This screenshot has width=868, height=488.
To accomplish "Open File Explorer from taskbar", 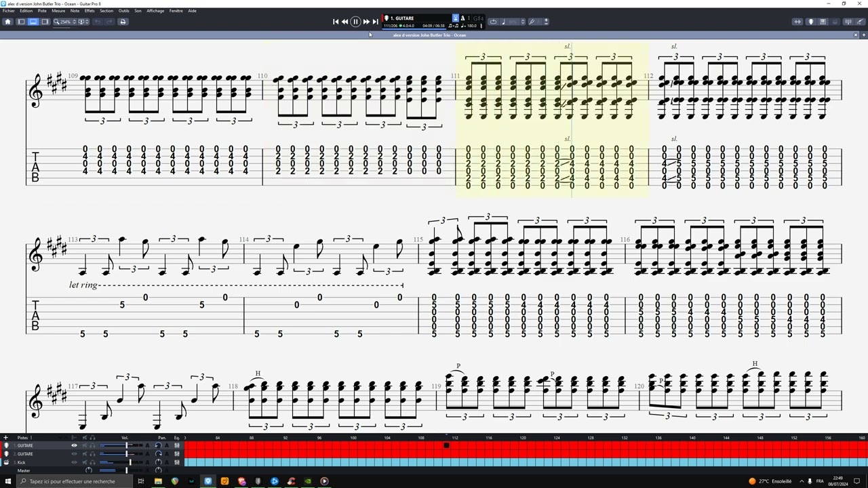I will click(x=158, y=481).
